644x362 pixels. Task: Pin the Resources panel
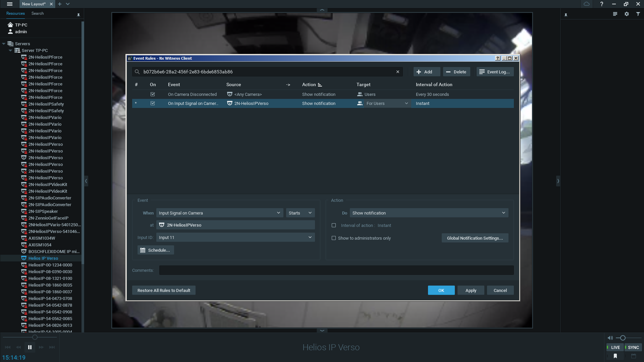(x=78, y=15)
